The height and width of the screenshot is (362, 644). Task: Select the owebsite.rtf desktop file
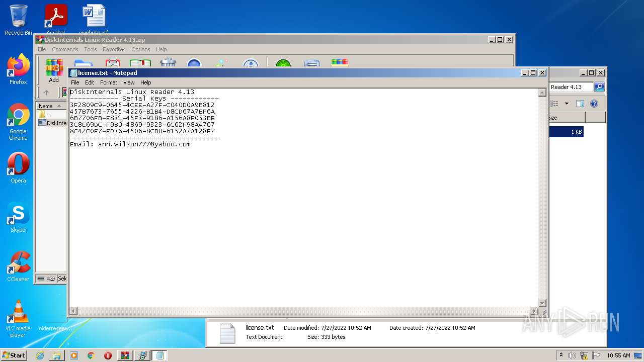coord(94,19)
